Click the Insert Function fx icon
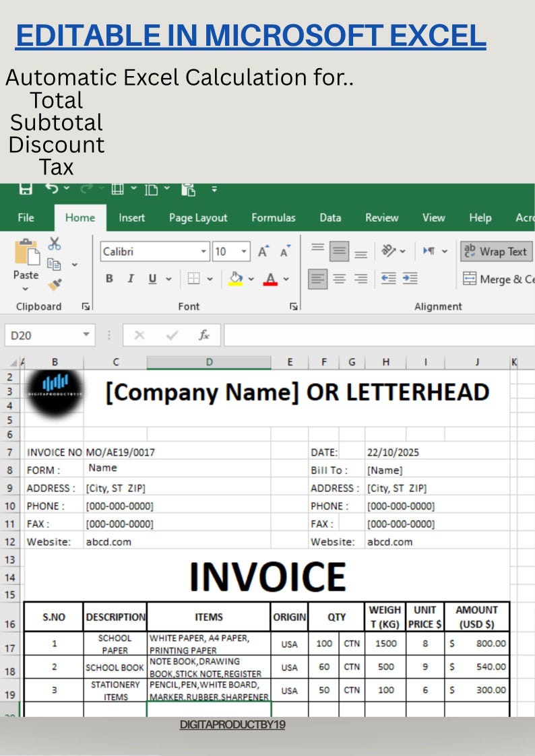Viewport: 535px width, 756px height. tap(204, 335)
